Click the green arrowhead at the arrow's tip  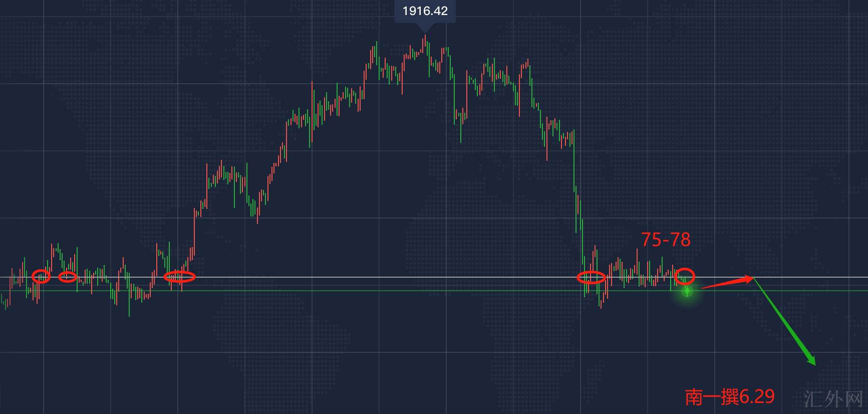(811, 359)
